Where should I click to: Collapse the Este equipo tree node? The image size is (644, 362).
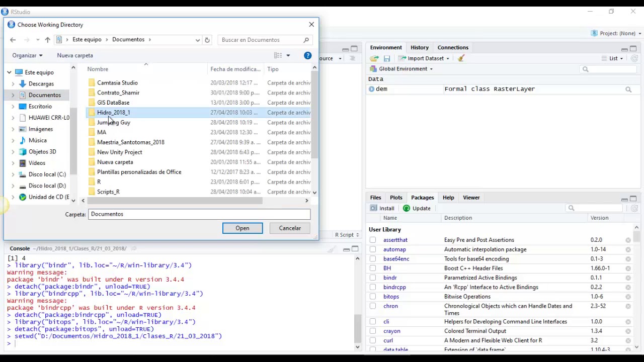[x=9, y=72]
